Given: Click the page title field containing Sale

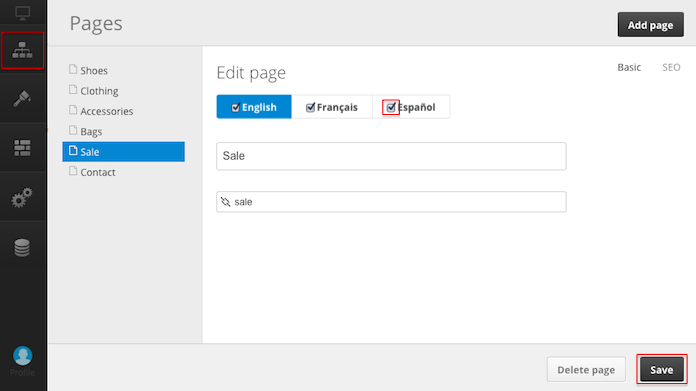Looking at the screenshot, I should coord(391,156).
